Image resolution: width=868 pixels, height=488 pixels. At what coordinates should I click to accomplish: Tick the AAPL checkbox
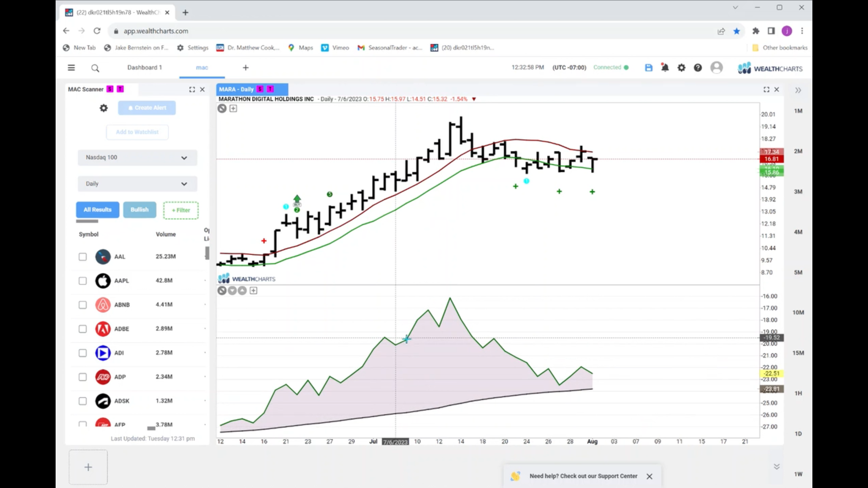click(x=82, y=281)
